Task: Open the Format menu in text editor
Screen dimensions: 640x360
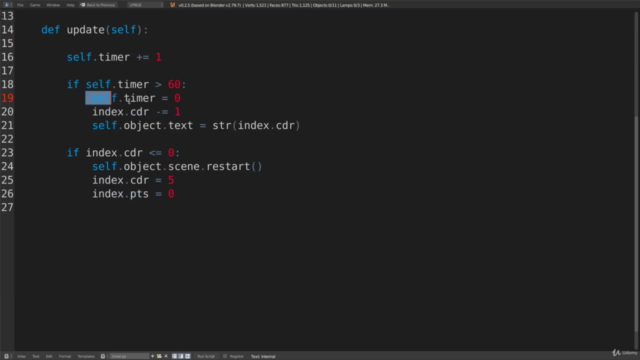Action: pyautogui.click(x=65, y=356)
